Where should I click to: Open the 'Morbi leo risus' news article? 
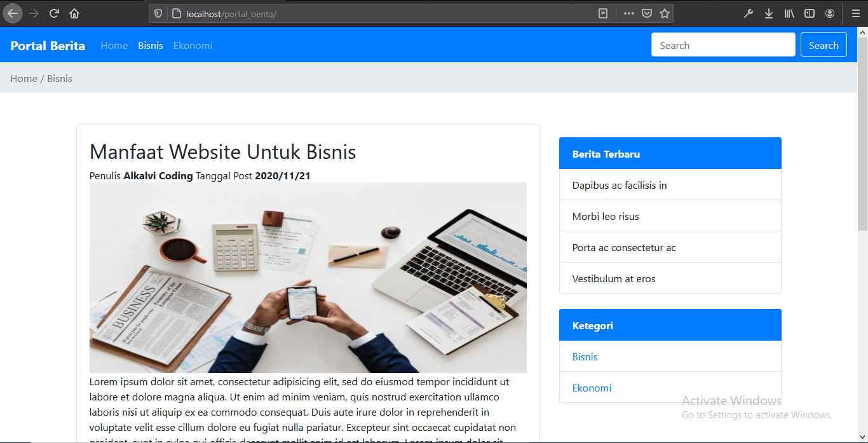pos(606,216)
